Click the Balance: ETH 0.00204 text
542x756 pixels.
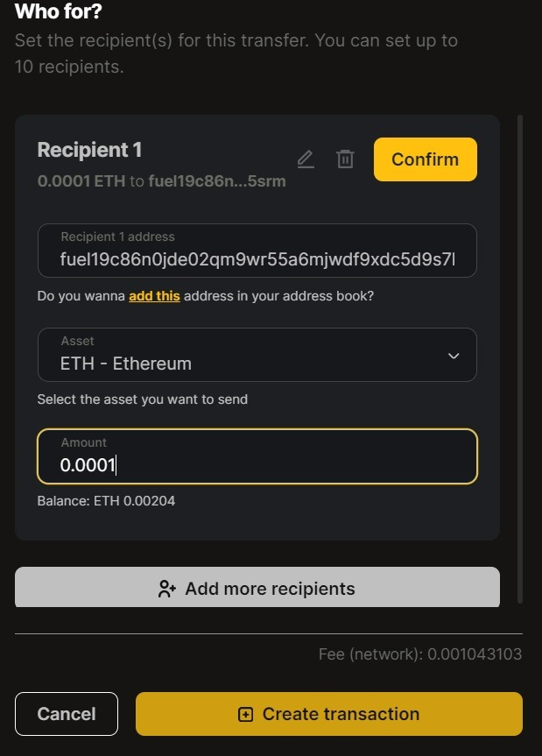coord(106,501)
